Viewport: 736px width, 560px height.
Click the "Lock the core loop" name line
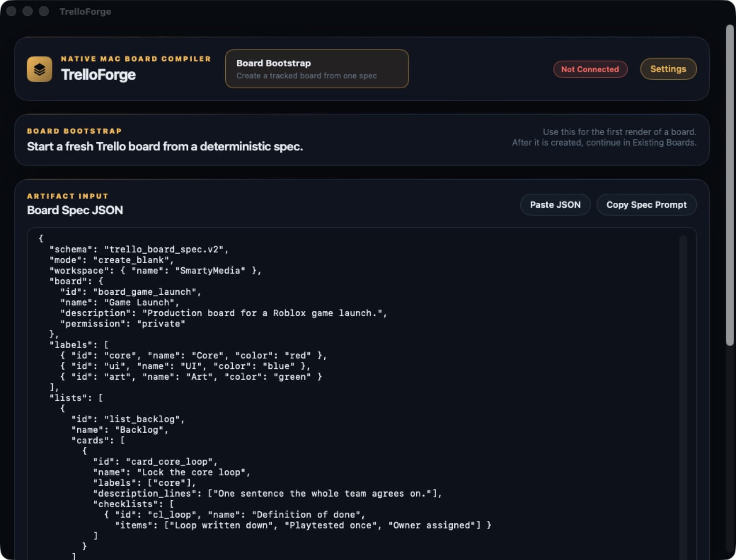coord(172,473)
